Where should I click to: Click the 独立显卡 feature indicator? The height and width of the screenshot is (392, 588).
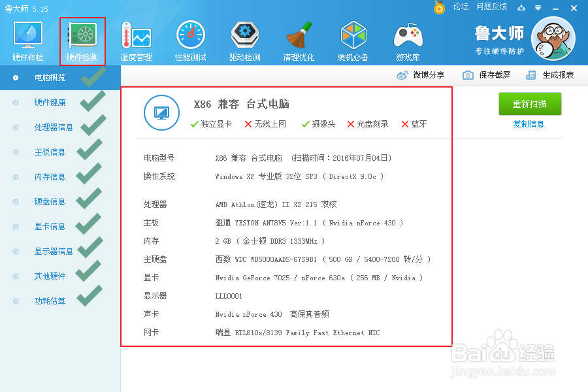coord(211,123)
